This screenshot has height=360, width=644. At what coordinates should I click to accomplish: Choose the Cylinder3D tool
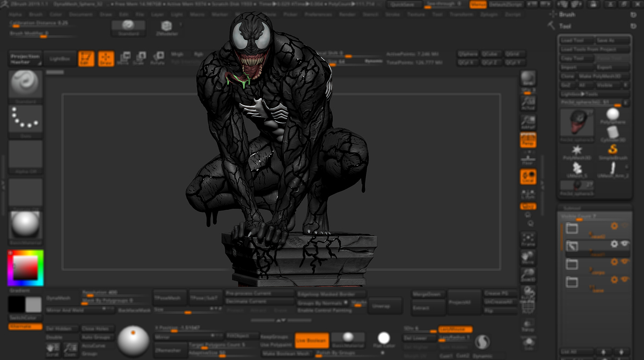[612, 131]
